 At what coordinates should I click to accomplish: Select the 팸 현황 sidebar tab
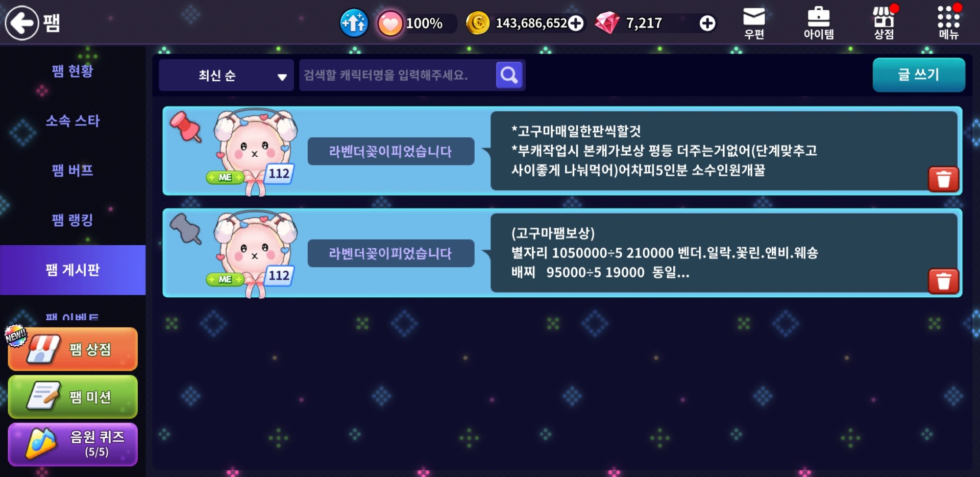pos(72,71)
